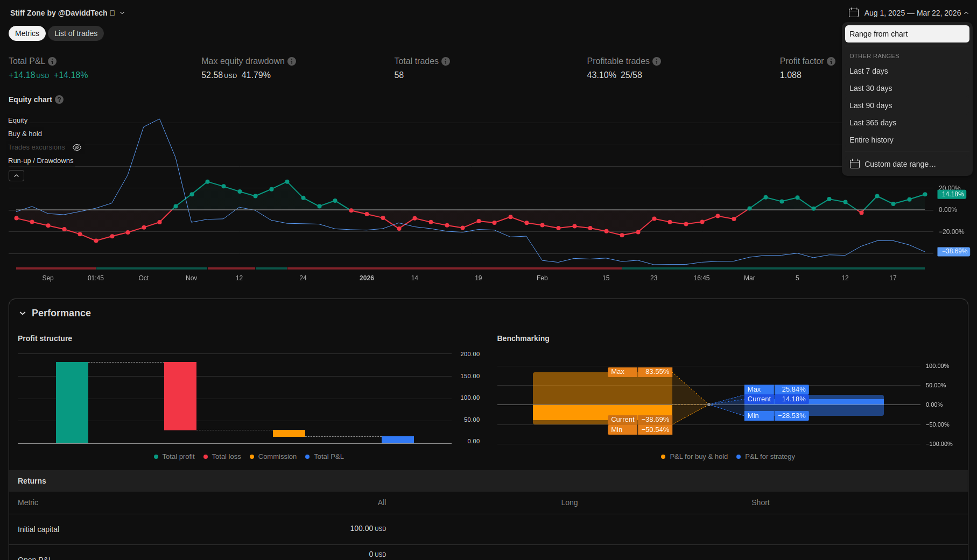Click calendar icon beside Custom date range
977x560 pixels.
point(855,164)
